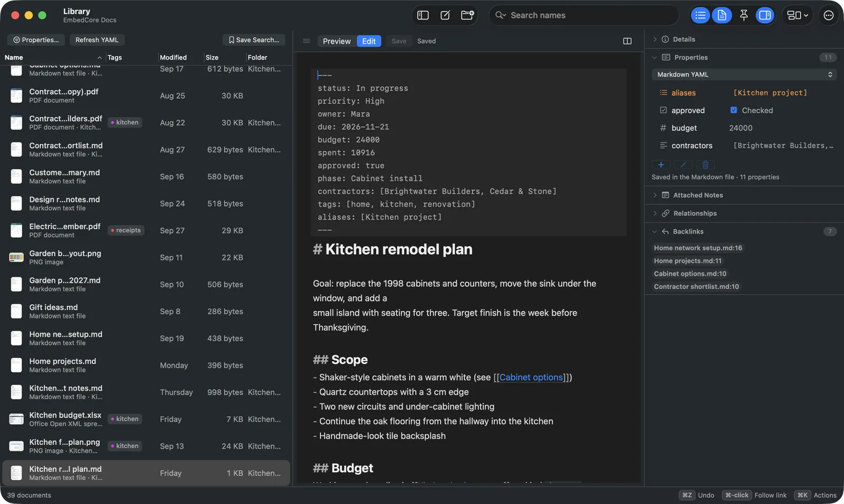Open backlink Contractor shortlist.md:10

tap(696, 287)
